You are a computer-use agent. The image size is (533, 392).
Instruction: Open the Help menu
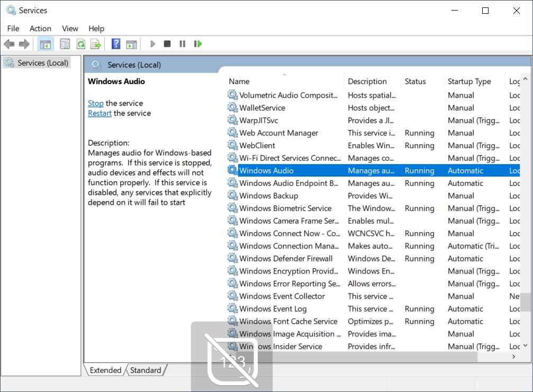point(96,29)
